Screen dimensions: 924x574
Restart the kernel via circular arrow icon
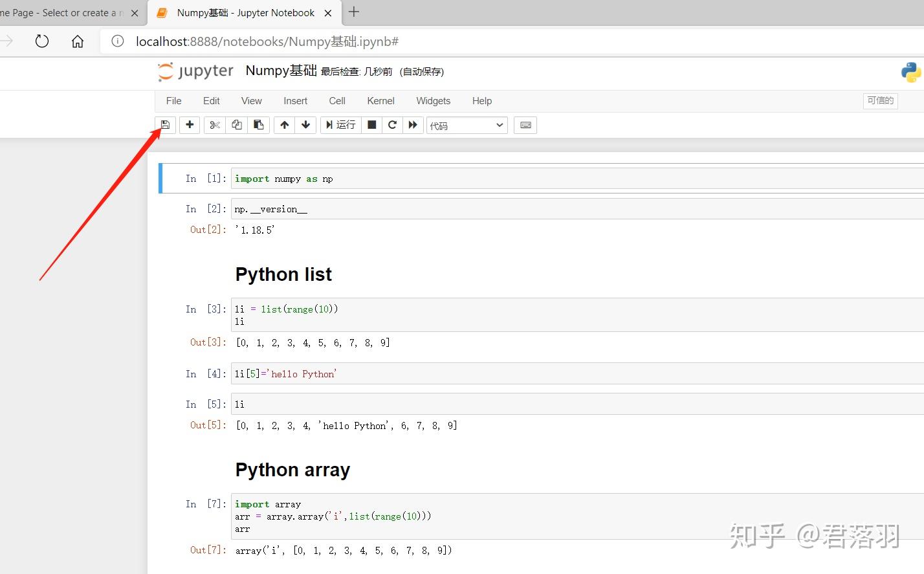click(392, 125)
